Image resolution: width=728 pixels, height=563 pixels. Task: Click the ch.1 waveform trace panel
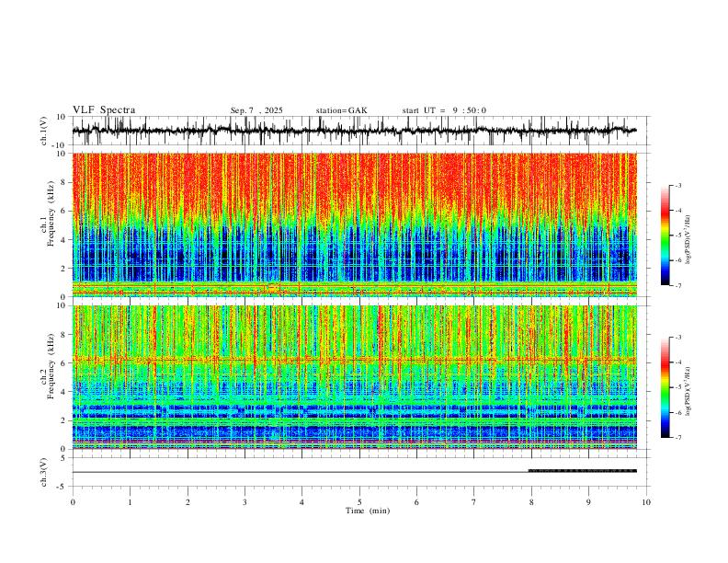pyautogui.click(x=360, y=131)
